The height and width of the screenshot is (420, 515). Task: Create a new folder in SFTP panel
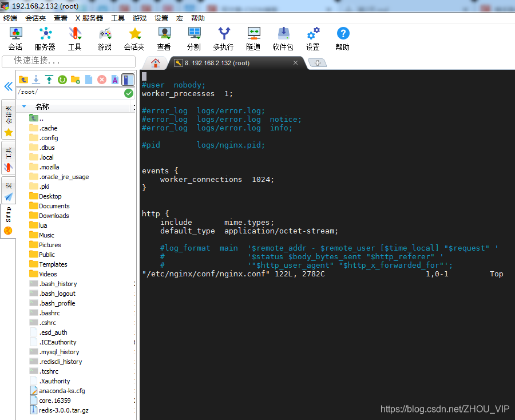(76, 80)
